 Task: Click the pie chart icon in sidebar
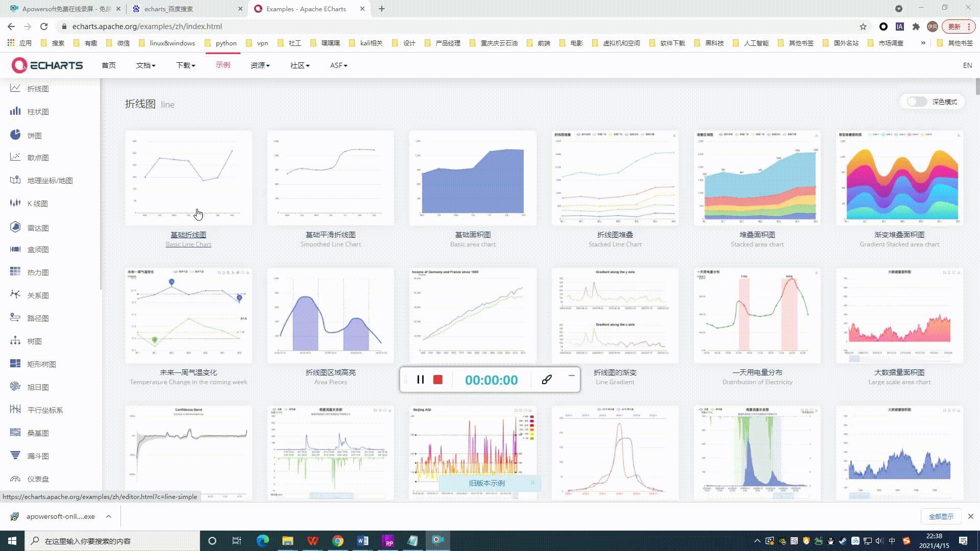click(x=15, y=135)
